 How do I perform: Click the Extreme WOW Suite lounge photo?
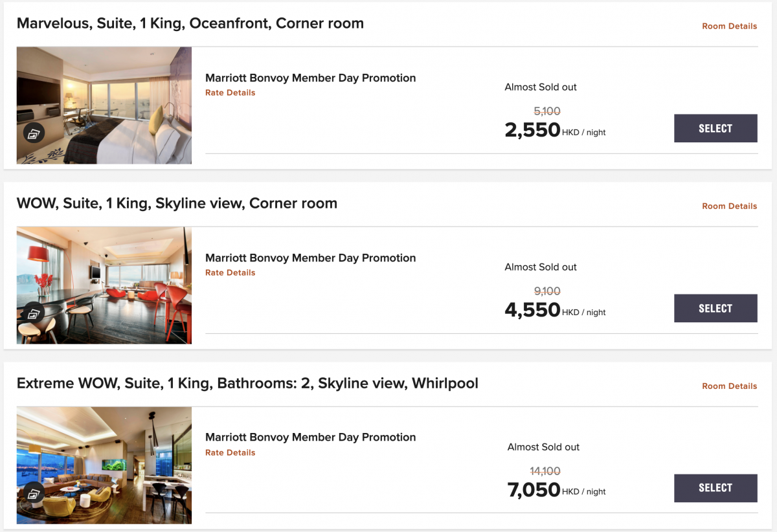click(x=104, y=465)
